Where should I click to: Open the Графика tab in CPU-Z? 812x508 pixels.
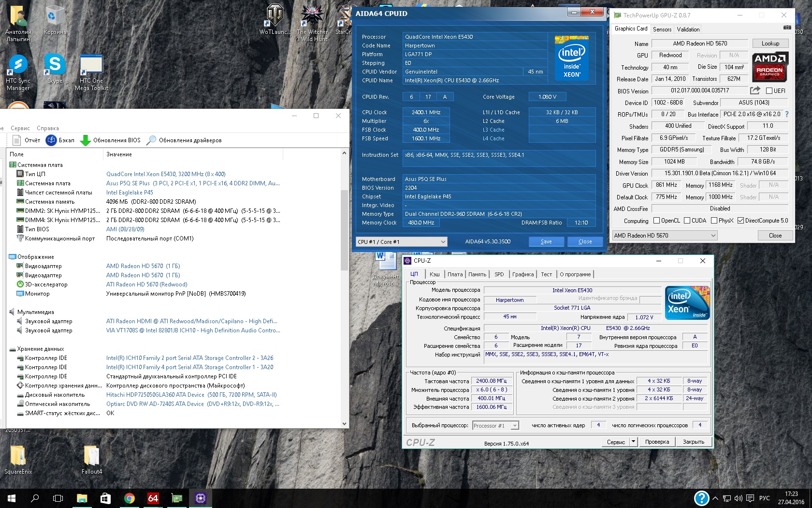[523, 274]
